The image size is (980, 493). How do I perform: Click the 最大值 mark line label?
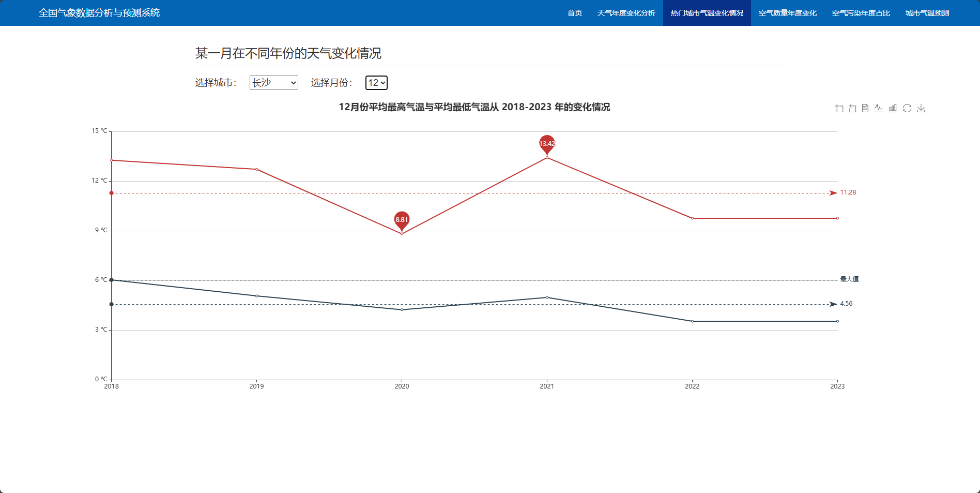849,279
